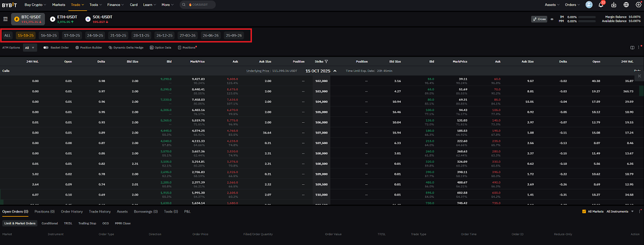Select the OCO order filter
Screen dimensions: 644x245
coord(105,223)
